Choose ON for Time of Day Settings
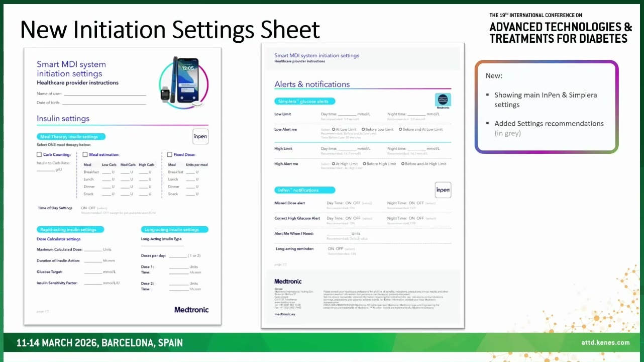 (83, 208)
